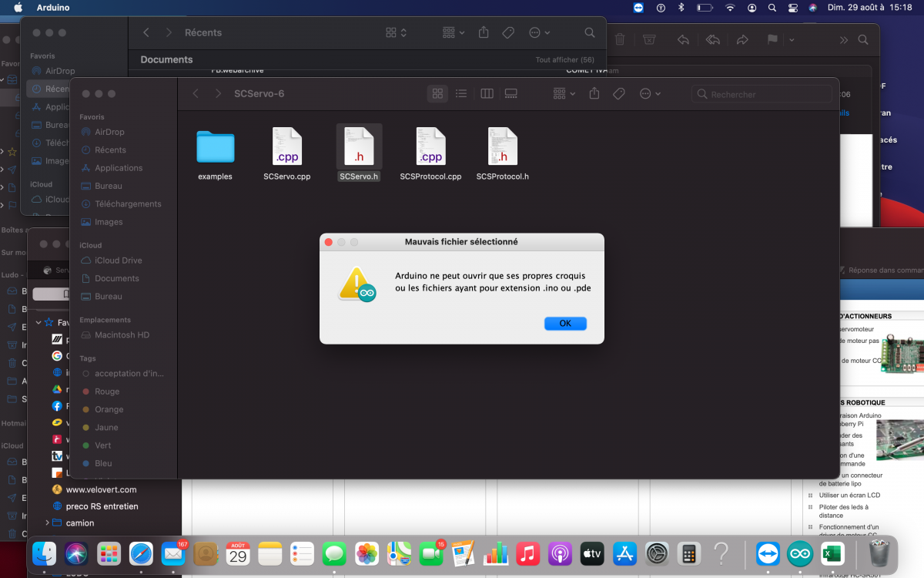Viewport: 924px width, 578px height.
Task: Open Excel from the Dock
Action: [x=832, y=553]
